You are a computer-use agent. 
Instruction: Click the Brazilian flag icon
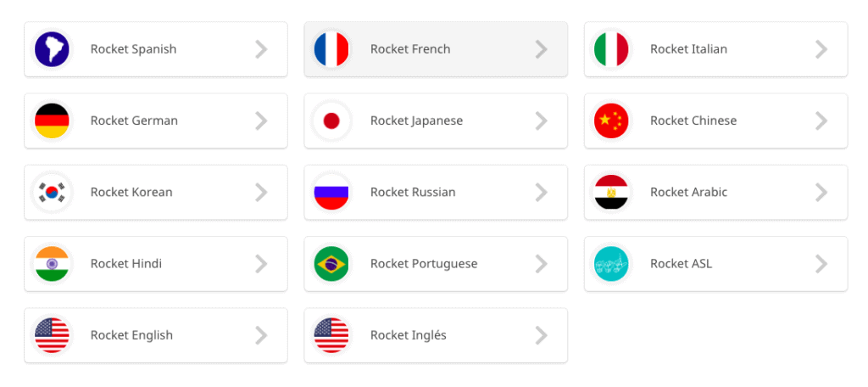coord(331,264)
